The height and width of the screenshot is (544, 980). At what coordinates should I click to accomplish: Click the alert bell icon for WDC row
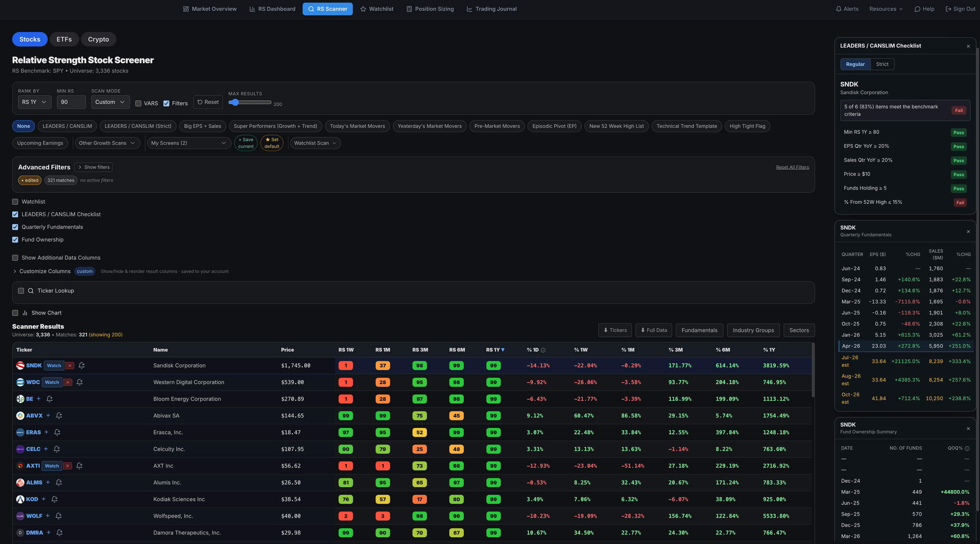pyautogui.click(x=80, y=382)
